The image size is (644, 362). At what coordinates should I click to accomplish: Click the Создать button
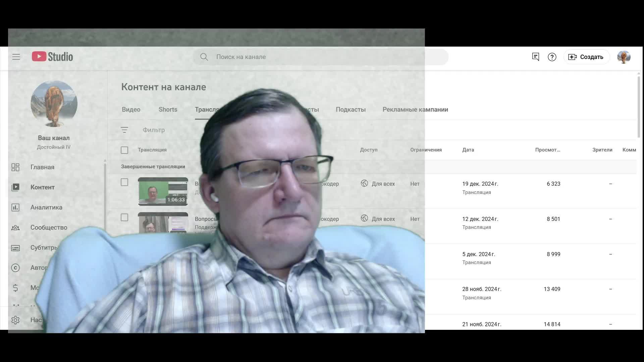[586, 57]
